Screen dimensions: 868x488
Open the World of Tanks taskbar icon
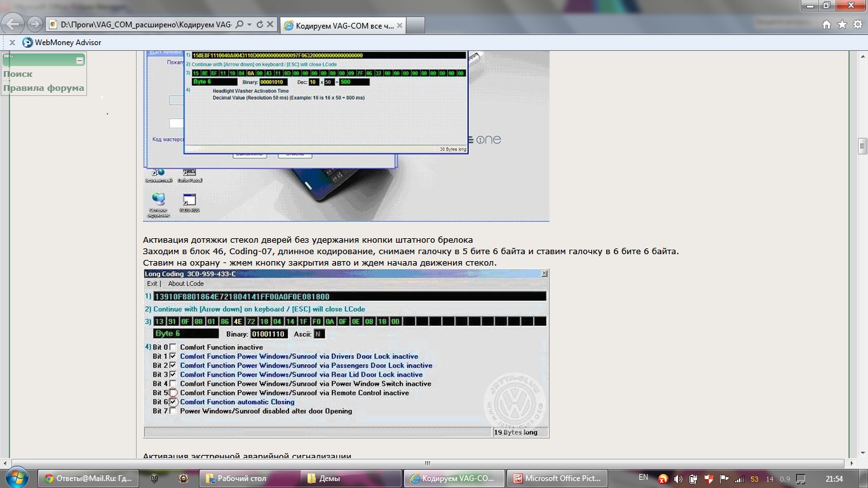click(154, 478)
